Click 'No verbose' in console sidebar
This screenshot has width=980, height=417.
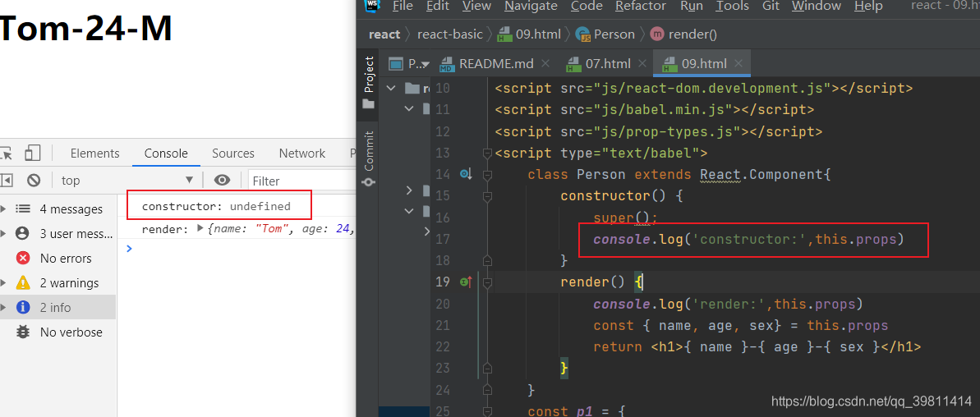71,332
